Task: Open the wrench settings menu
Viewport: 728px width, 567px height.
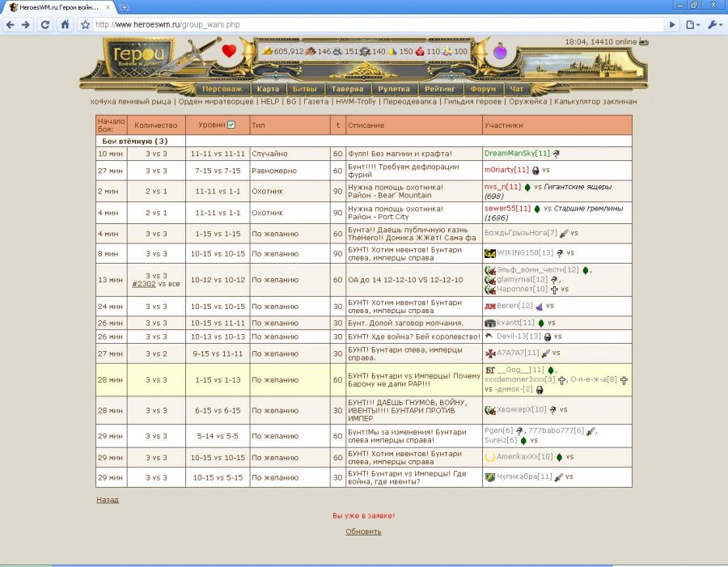Action: click(714, 24)
